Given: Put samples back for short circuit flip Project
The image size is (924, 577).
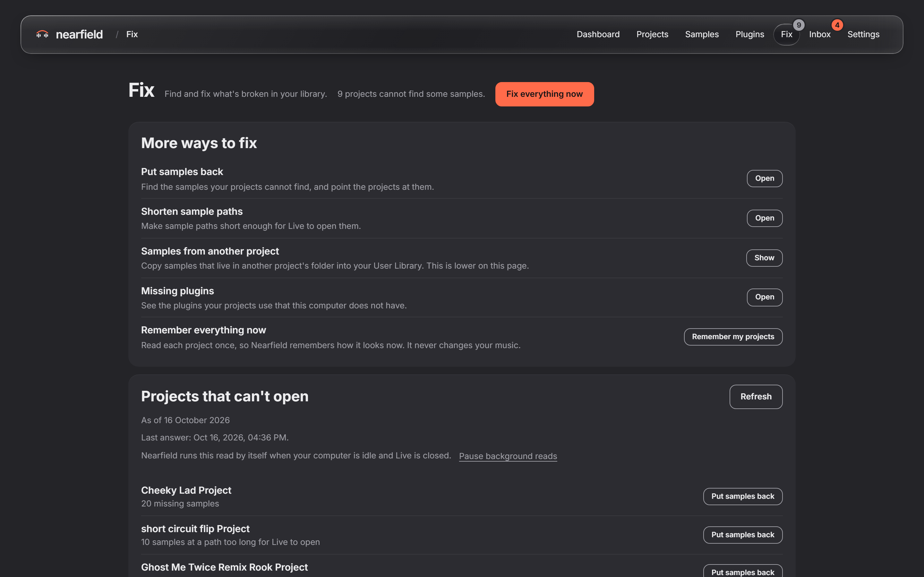Looking at the screenshot, I should [743, 535].
